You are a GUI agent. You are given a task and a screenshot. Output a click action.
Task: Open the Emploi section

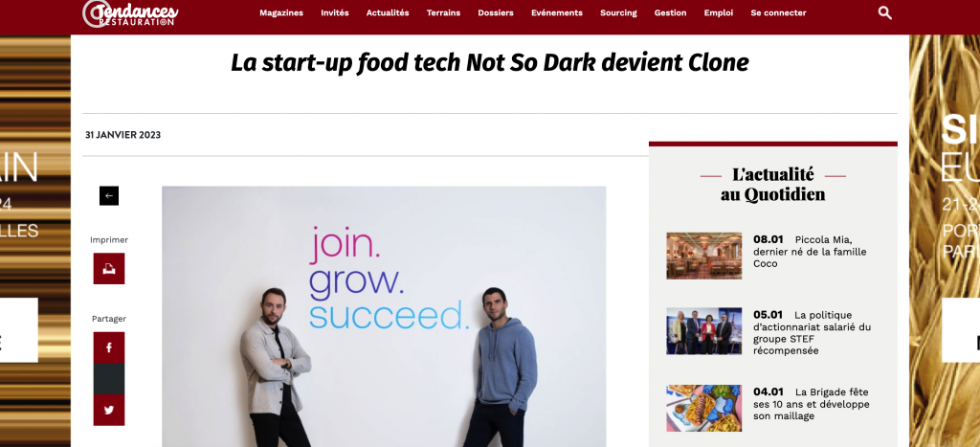click(719, 12)
